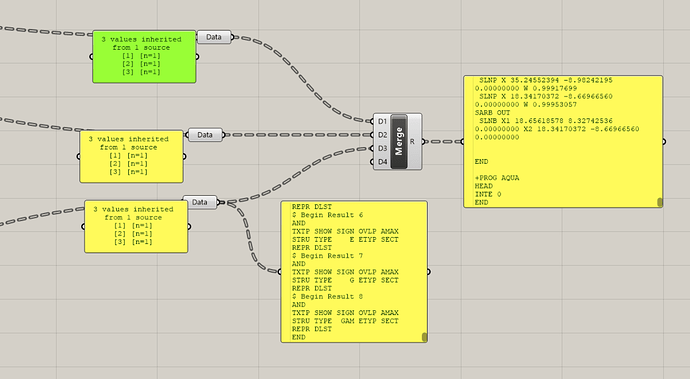
Task: Click output grip of REPR DLST panel
Action: coord(428,272)
